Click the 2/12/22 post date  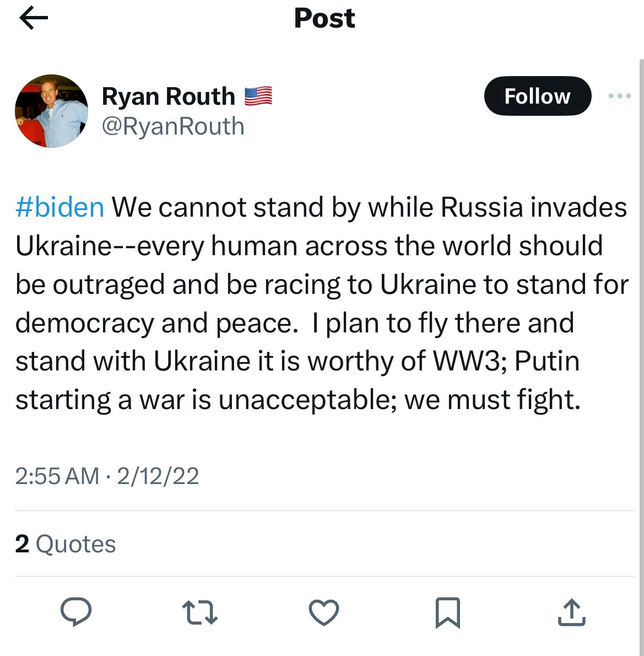158,476
